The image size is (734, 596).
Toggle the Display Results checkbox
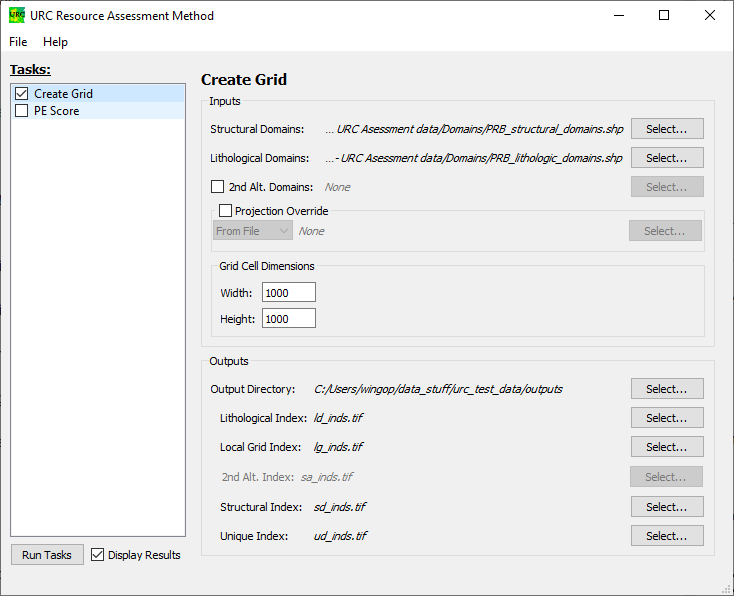coord(97,555)
